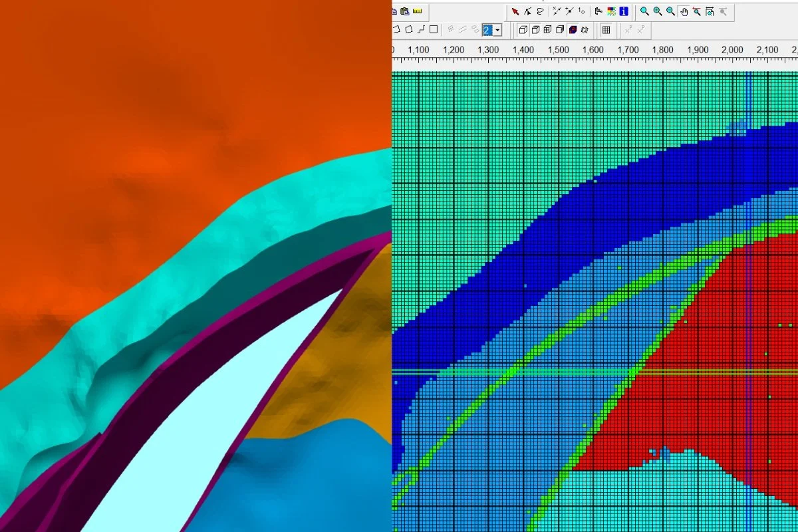The width and height of the screenshot is (798, 532).
Task: Select the rectangle creation tool
Action: point(434,29)
